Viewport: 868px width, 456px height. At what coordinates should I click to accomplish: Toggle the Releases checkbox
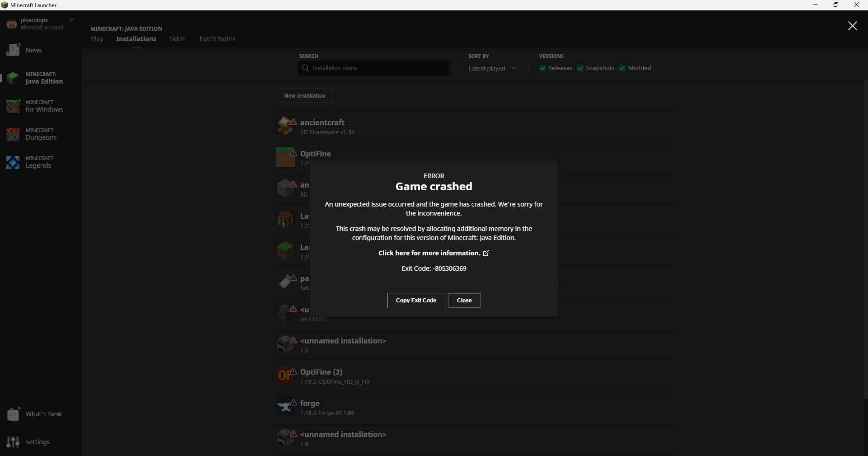click(542, 68)
